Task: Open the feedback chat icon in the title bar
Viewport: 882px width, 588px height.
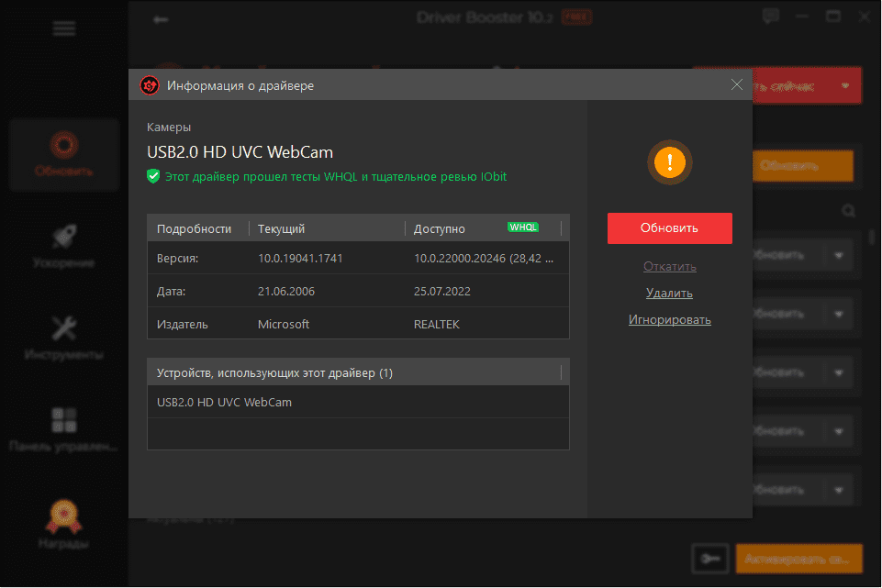Action: (771, 17)
